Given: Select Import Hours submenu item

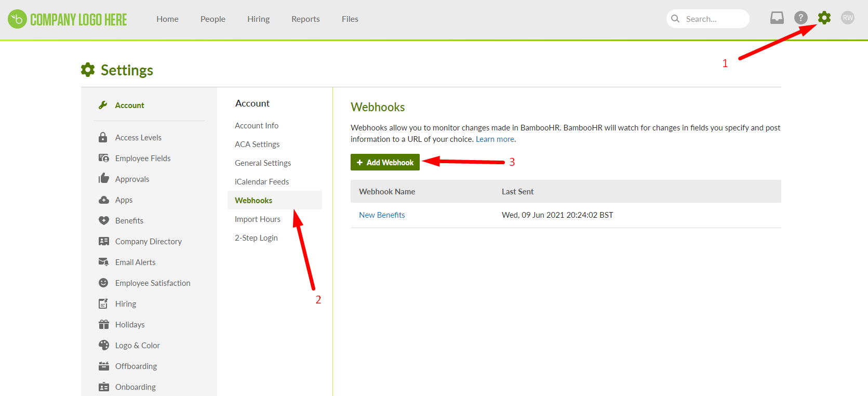Looking at the screenshot, I should [258, 219].
